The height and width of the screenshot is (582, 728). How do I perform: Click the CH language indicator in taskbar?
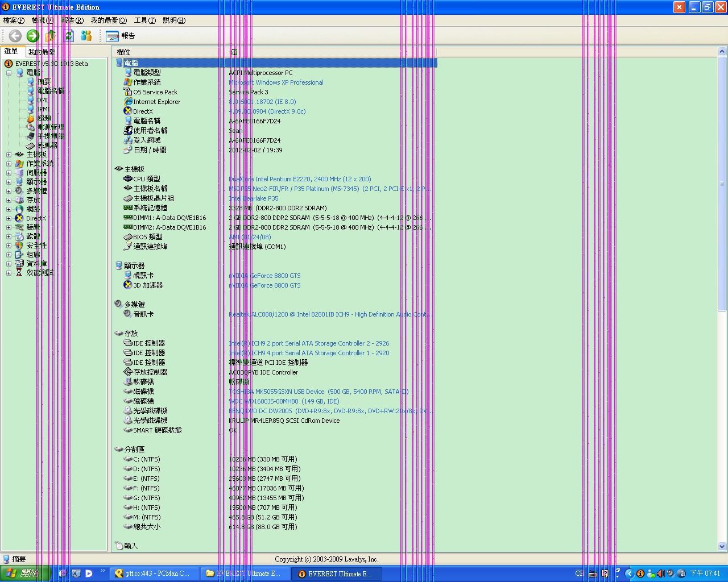(580, 573)
